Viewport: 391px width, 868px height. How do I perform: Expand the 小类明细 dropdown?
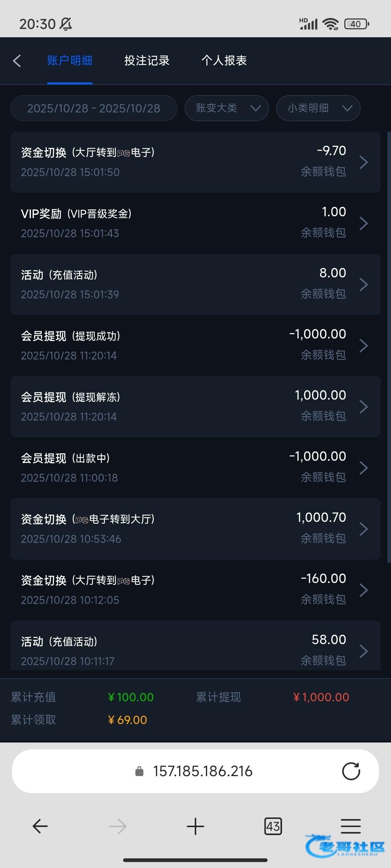(x=318, y=108)
